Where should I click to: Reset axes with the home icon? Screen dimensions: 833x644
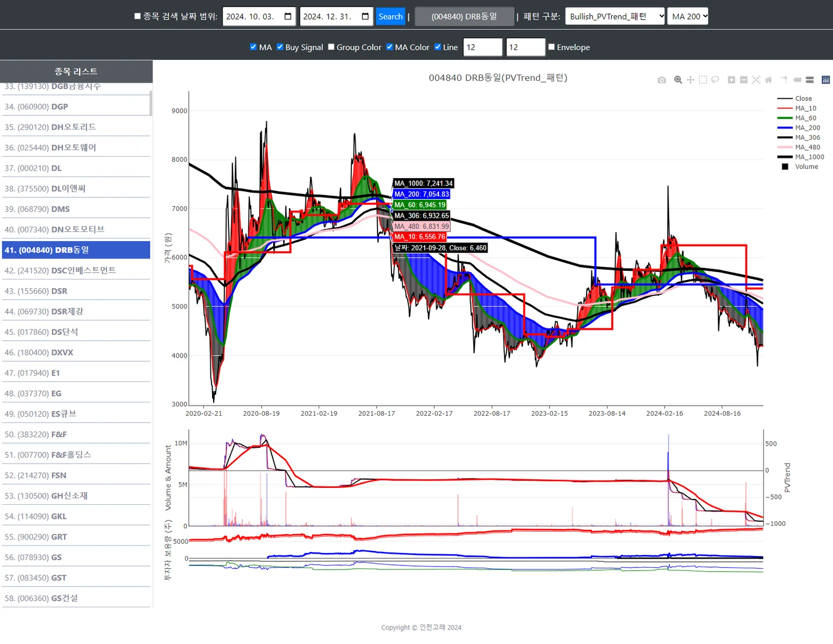coord(768,80)
